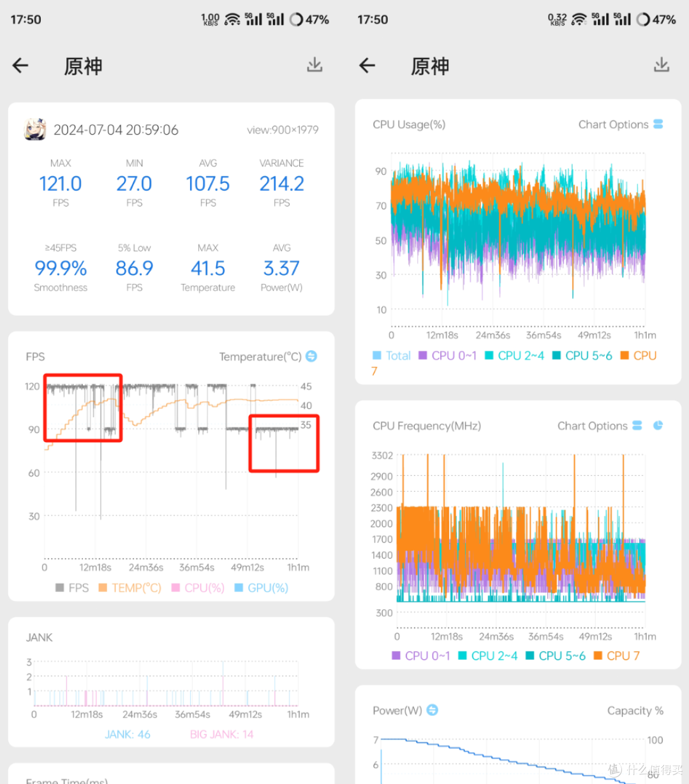Toggle the Total series in CPU Usage legend
The image size is (689, 784).
pos(392,355)
